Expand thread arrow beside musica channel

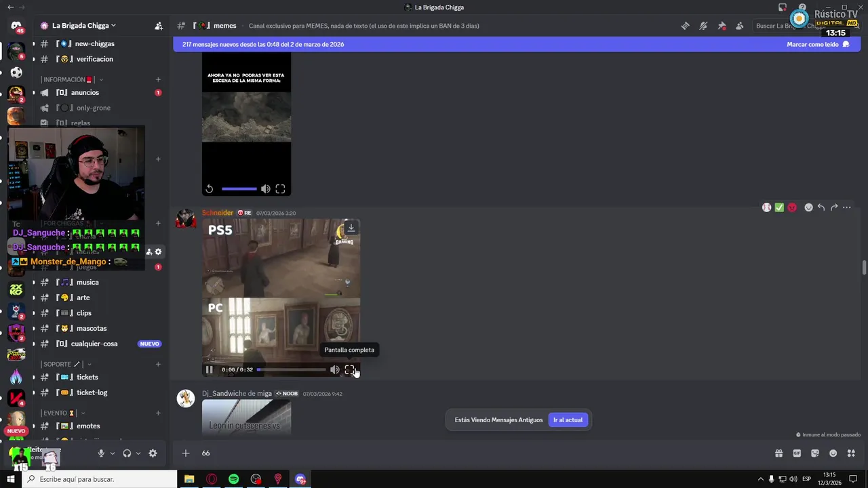click(33, 282)
